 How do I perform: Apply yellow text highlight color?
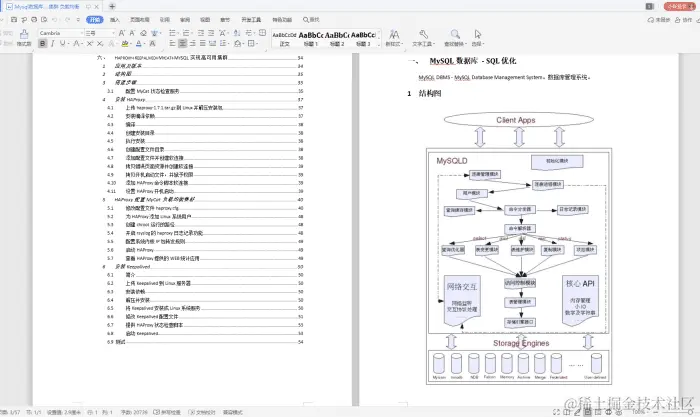(125, 43)
